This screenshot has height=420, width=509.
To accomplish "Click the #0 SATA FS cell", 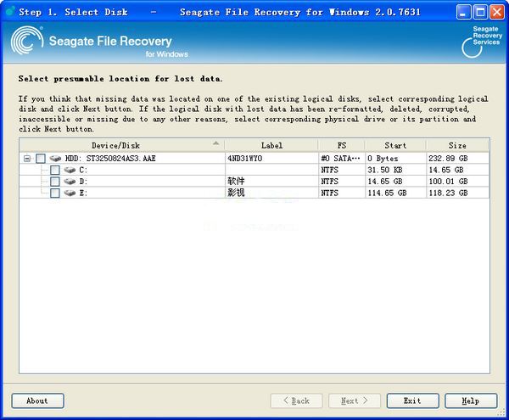I will (340, 159).
